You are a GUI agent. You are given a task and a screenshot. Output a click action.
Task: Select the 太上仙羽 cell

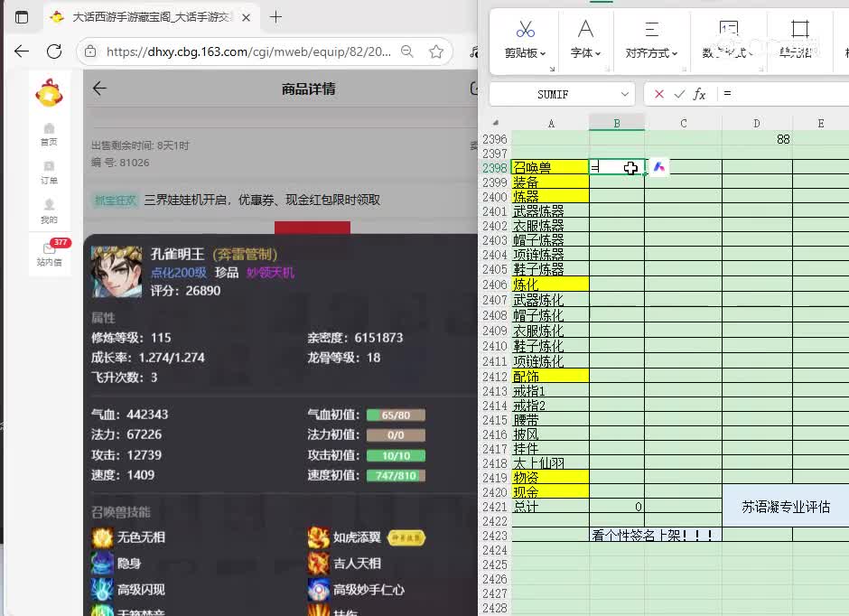(550, 463)
